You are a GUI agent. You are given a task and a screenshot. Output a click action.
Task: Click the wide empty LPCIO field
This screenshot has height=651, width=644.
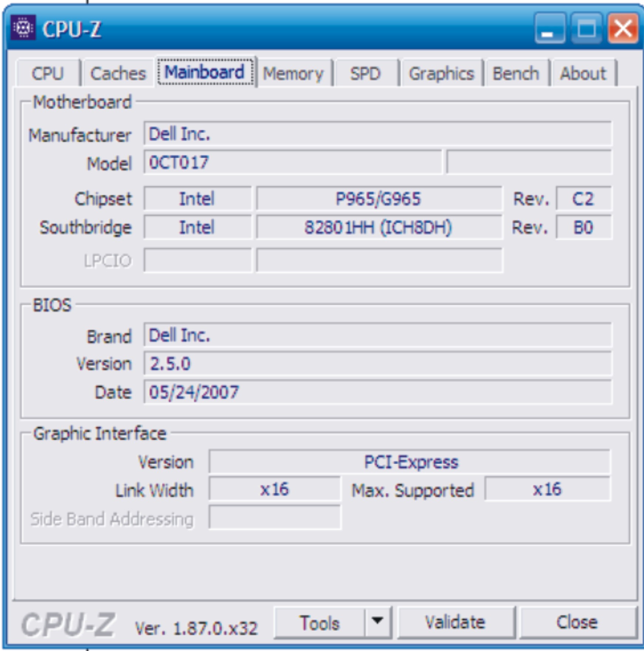(x=379, y=260)
